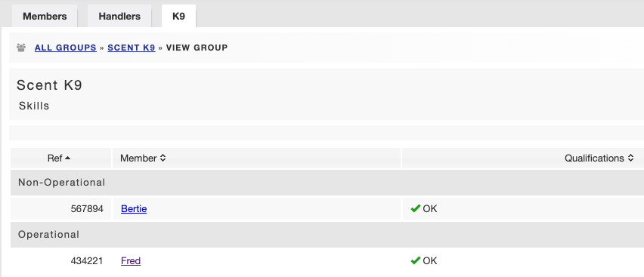Click the Member column sort arrows
Viewport: 644px width, 277px height.
pyautogui.click(x=163, y=158)
